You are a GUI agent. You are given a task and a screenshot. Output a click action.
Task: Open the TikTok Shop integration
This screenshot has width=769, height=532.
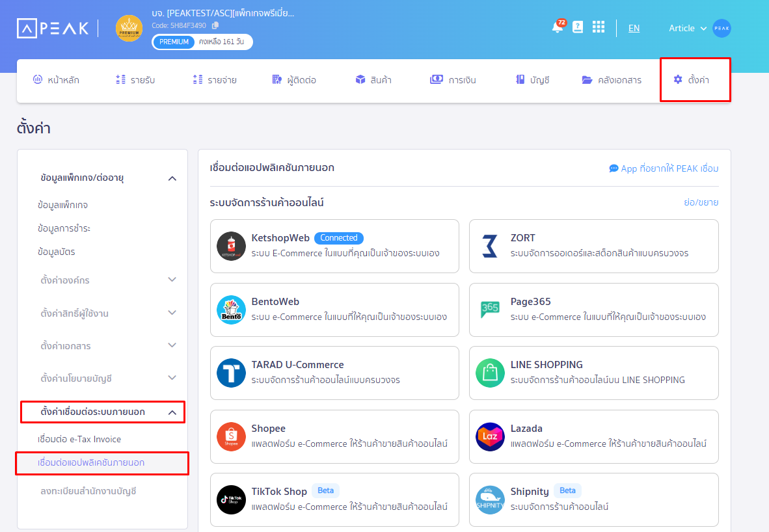pos(334,499)
